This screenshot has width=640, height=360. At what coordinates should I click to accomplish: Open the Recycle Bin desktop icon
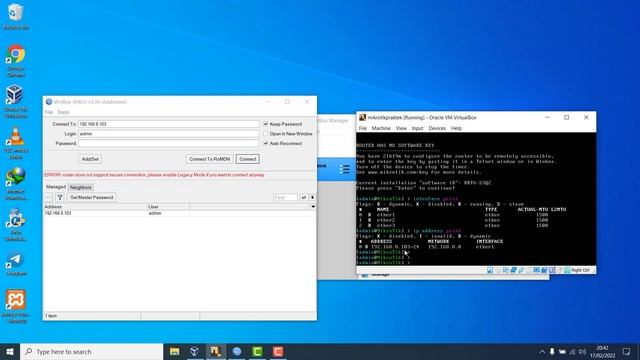[x=16, y=17]
